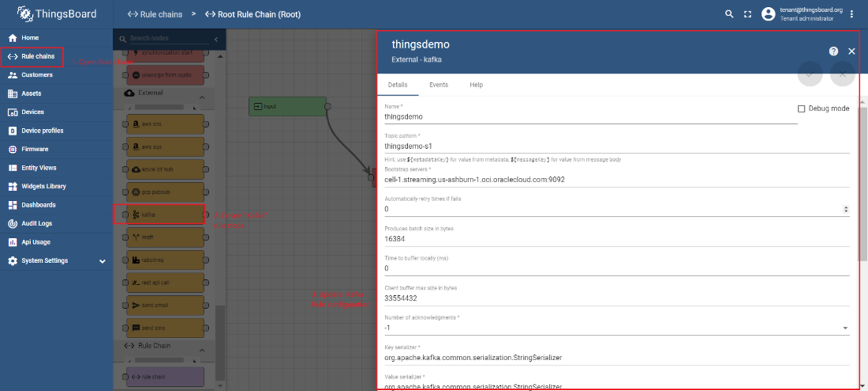The width and height of the screenshot is (868, 391).
Task: Click the Topic pattern field
Action: pyautogui.click(x=617, y=146)
